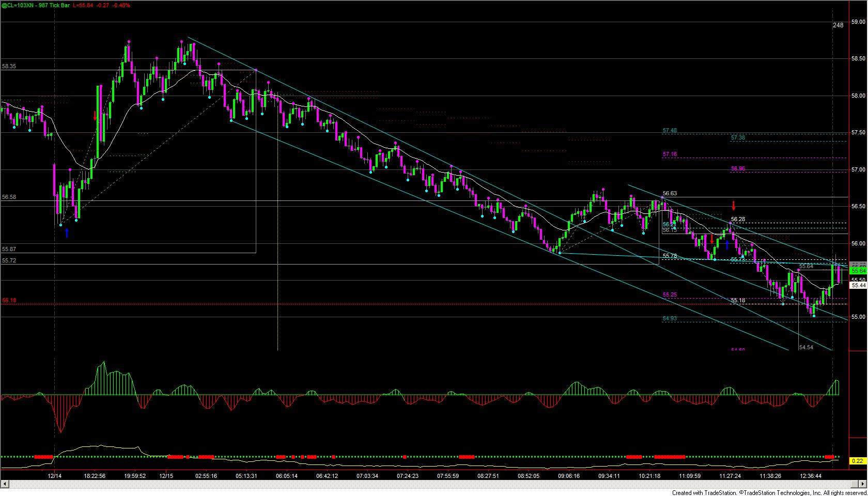Click the 06:42:12 time axis label
The image size is (868, 496).
pyautogui.click(x=327, y=475)
